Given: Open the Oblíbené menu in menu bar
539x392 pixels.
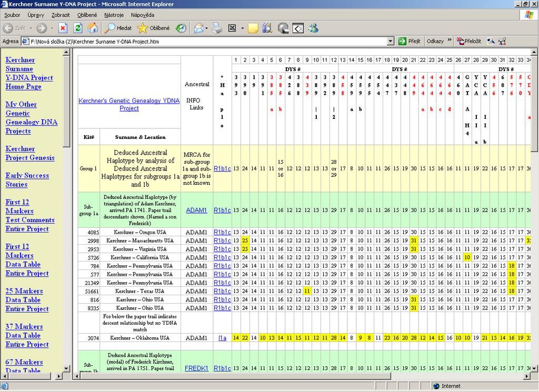Looking at the screenshot, I should click(x=87, y=15).
